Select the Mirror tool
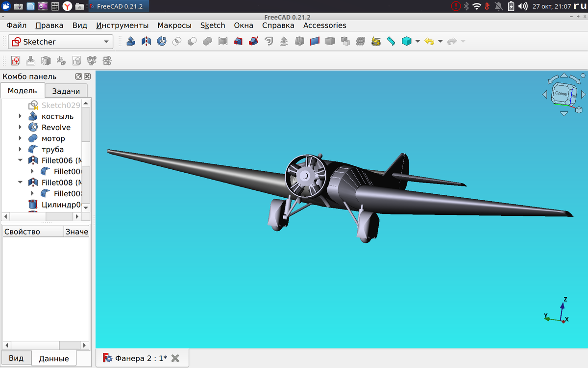The height and width of the screenshot is (368, 588). [x=146, y=41]
